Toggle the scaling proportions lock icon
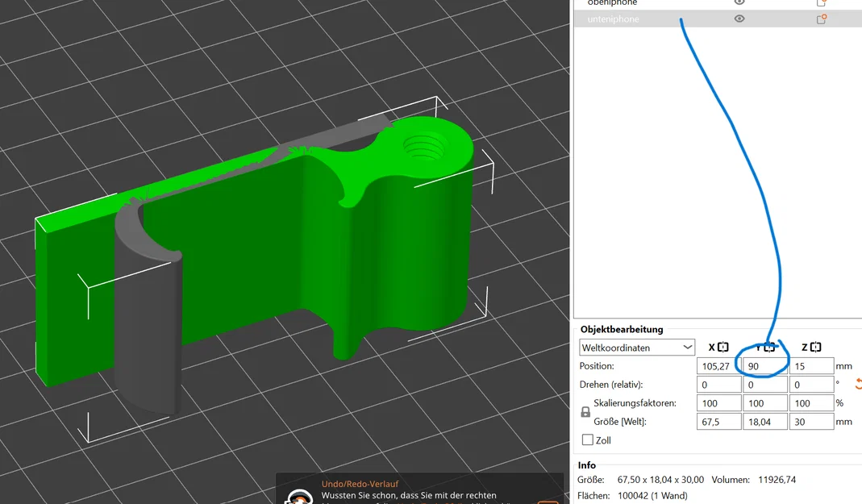Screen dimensions: 862x504 (585, 412)
